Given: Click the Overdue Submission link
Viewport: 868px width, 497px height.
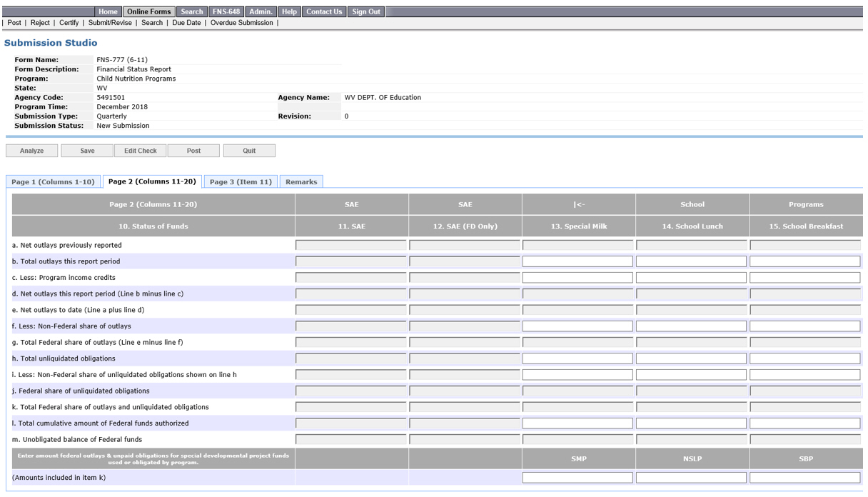Looking at the screenshot, I should click(241, 23).
